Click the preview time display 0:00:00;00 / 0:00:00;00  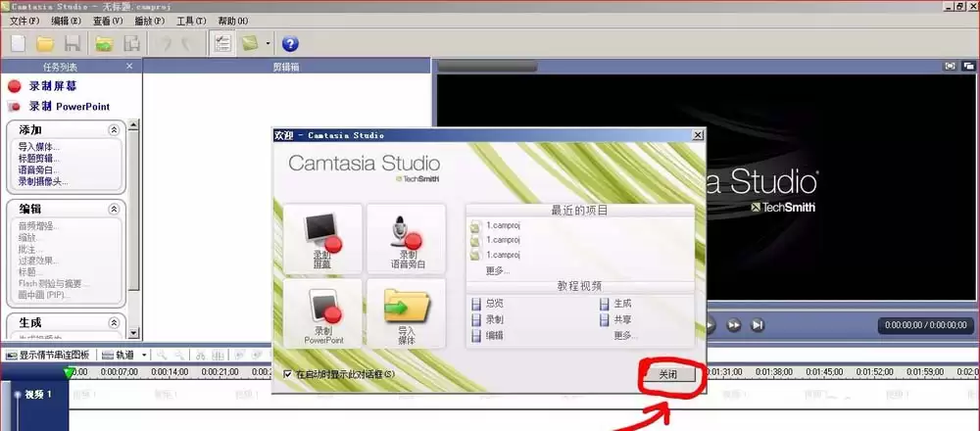pos(926,325)
